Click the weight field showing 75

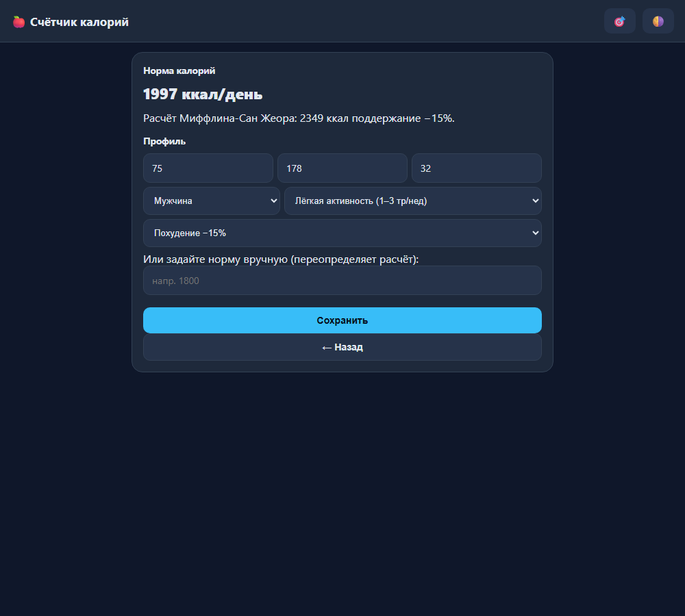tap(208, 168)
